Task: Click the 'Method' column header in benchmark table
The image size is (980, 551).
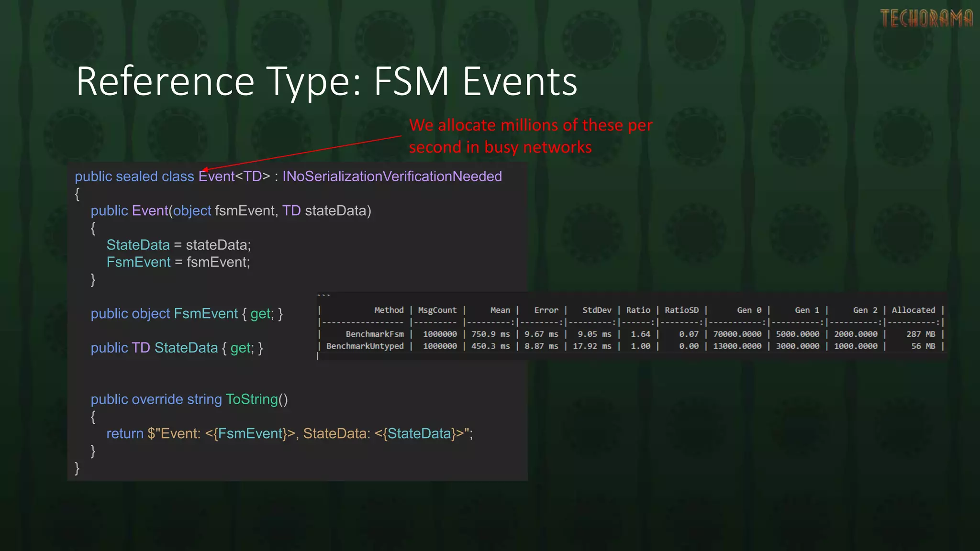Action: pyautogui.click(x=389, y=310)
